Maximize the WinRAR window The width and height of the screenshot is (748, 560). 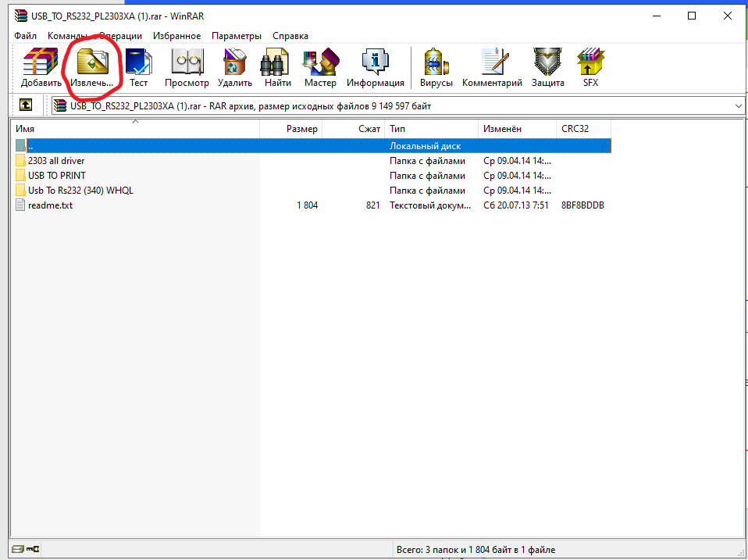click(x=692, y=16)
